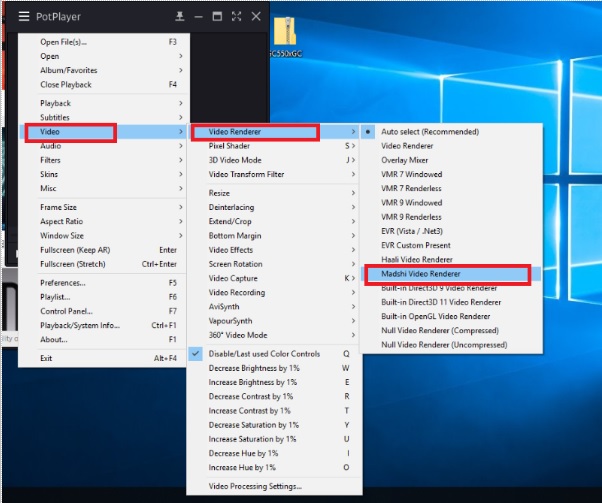This screenshot has width=602, height=503.
Task: Open the Video Recording submenu
Action: (275, 293)
